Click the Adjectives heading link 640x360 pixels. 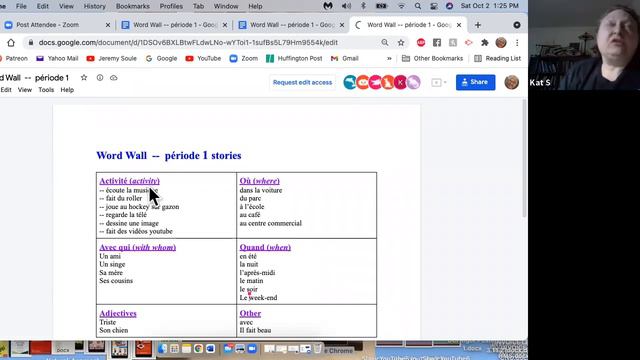pos(118,313)
